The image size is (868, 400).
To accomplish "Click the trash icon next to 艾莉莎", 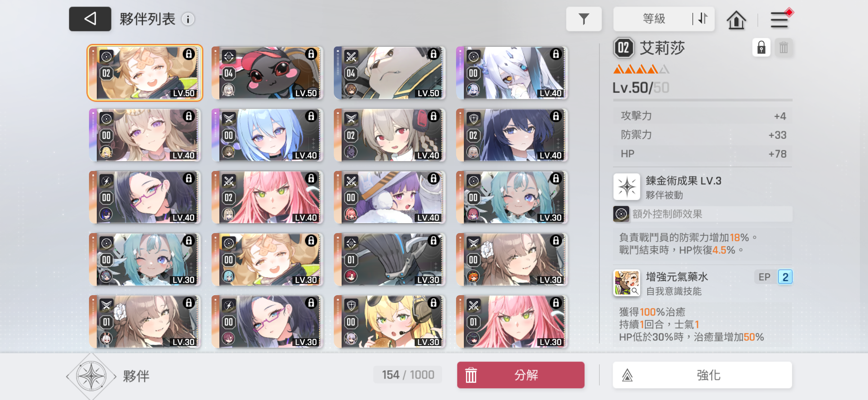I will [783, 47].
